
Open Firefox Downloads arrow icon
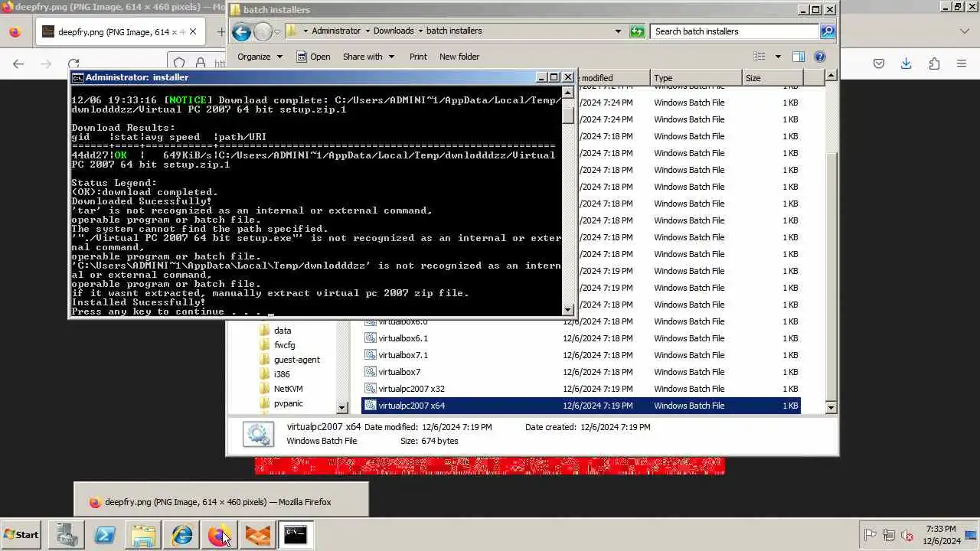906,64
